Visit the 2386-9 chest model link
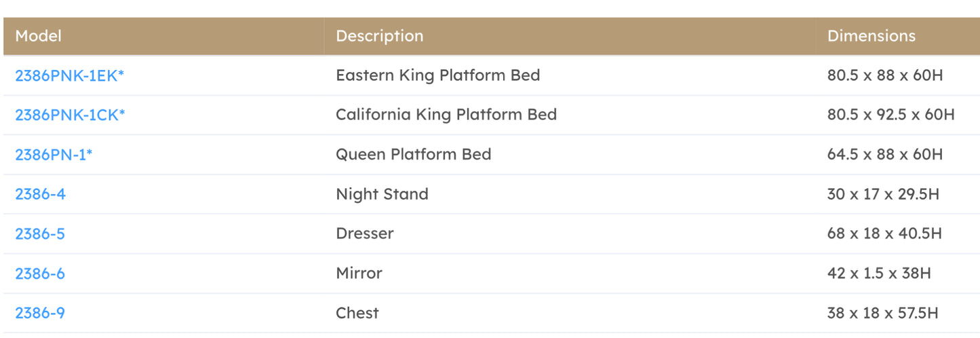The width and height of the screenshot is (980, 338). coord(40,313)
